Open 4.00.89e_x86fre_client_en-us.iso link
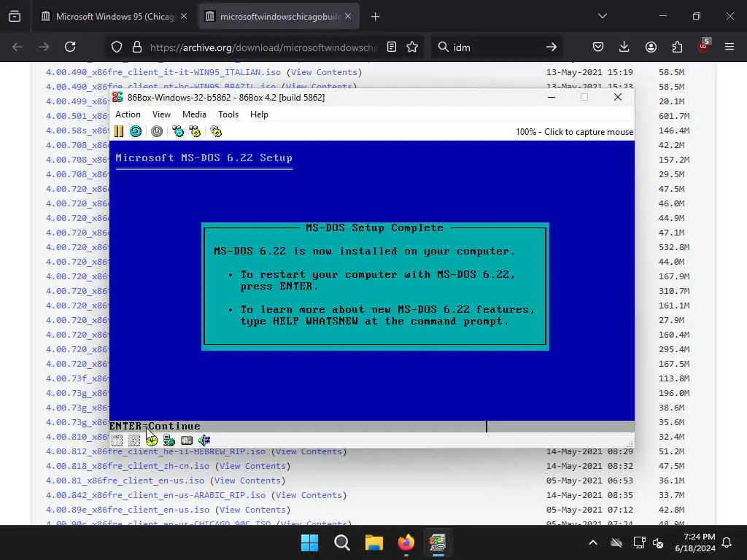 point(127,510)
